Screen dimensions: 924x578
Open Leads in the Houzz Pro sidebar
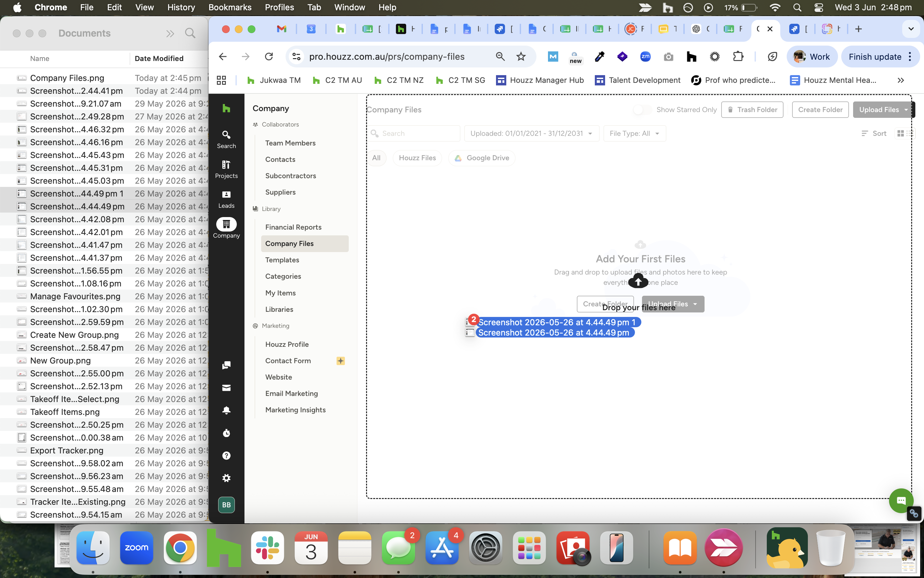(227, 199)
